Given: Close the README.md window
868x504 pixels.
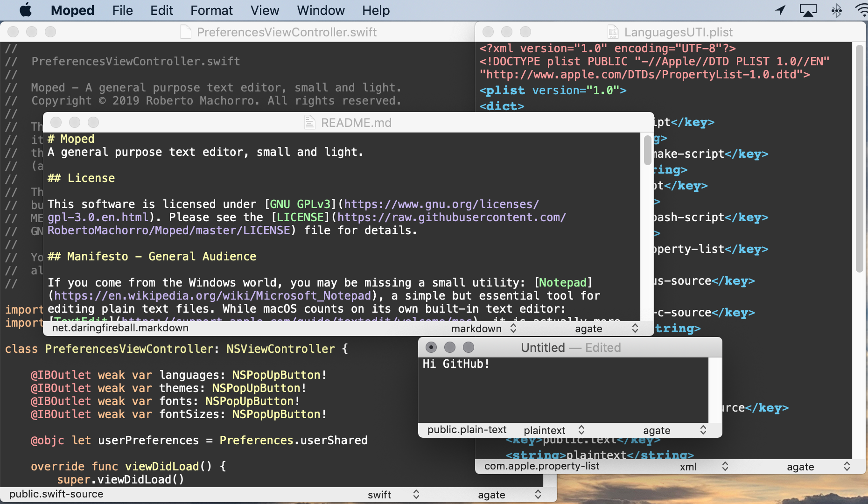Looking at the screenshot, I should point(56,122).
